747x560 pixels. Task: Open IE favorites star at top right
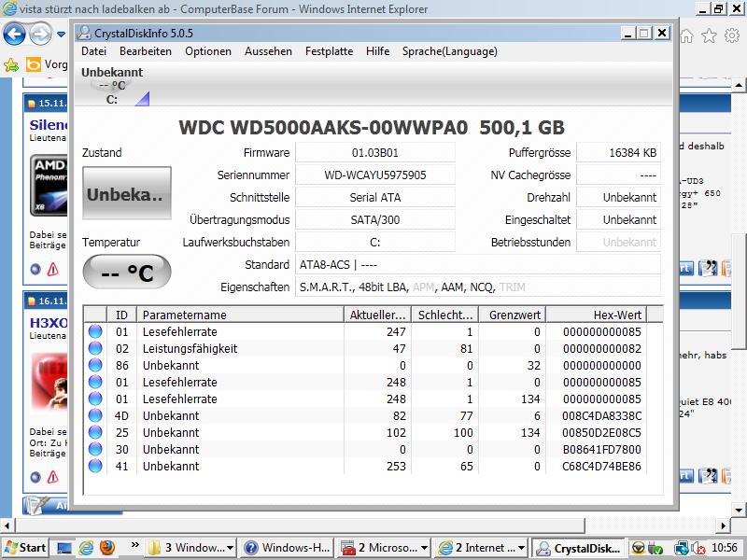pyautogui.click(x=710, y=35)
